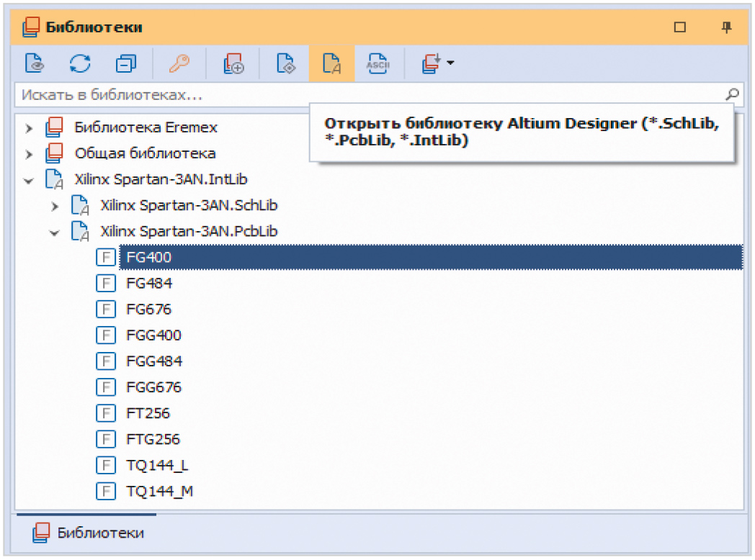Open dropdown arrow next to export icon
Viewport: 755px width, 560px height.
pyautogui.click(x=450, y=63)
